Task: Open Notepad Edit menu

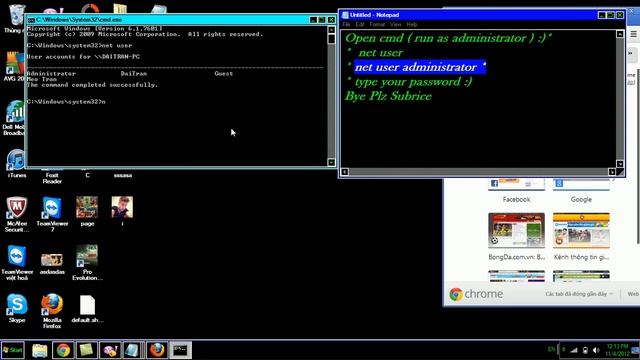Action: pyautogui.click(x=360, y=24)
